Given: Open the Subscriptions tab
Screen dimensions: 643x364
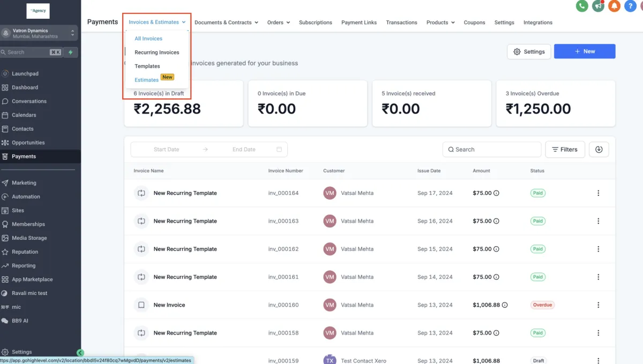Looking at the screenshot, I should 316,22.
